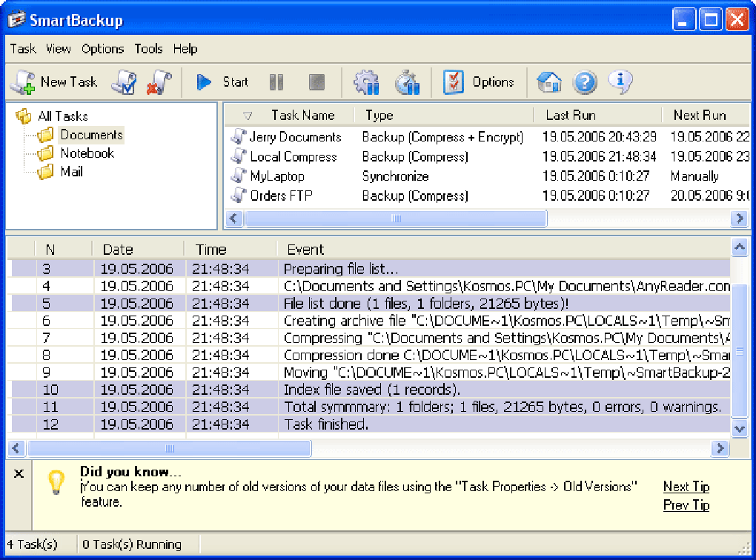
Task: Click the N column header in log
Action: 64,249
